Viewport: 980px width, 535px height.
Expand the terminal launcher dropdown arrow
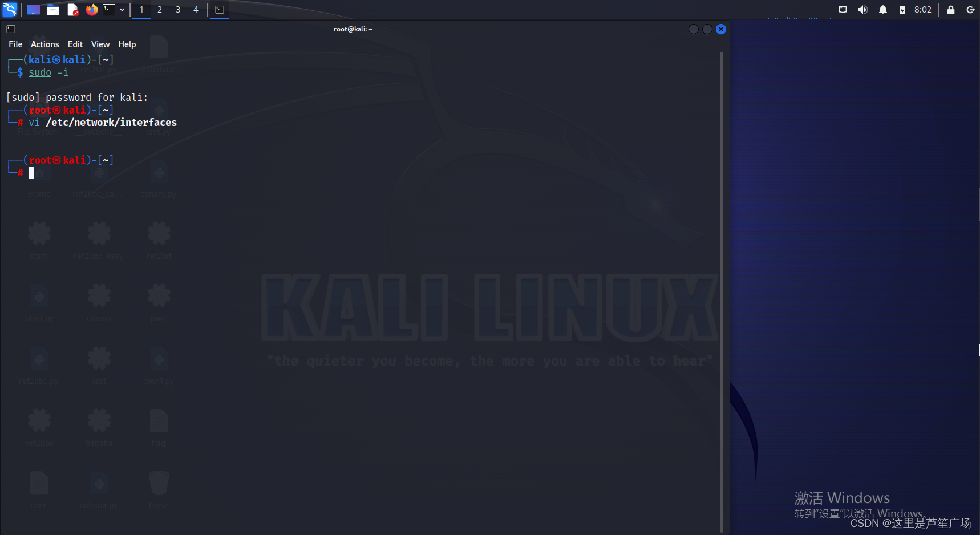[122, 10]
